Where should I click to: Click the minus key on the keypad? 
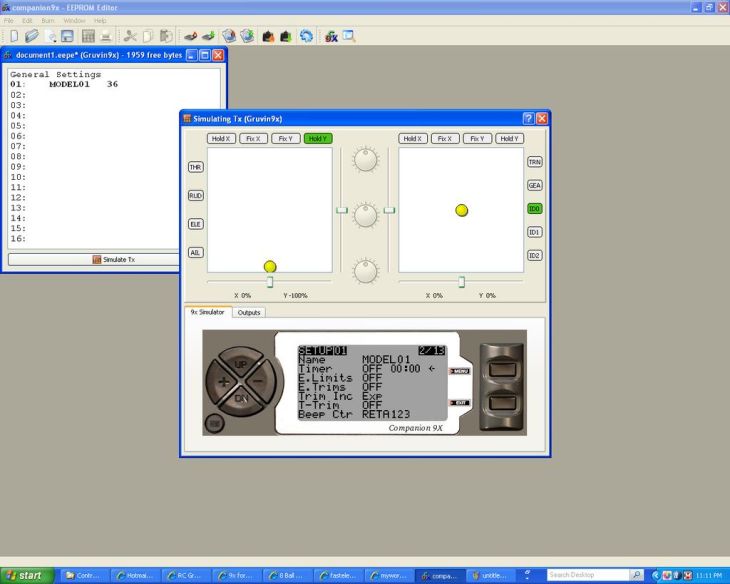(x=258, y=381)
